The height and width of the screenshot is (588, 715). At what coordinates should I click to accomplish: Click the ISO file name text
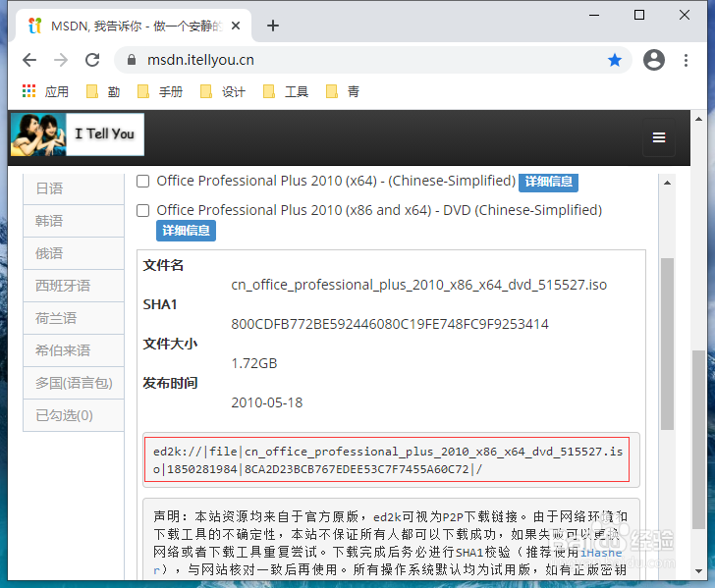tap(418, 285)
